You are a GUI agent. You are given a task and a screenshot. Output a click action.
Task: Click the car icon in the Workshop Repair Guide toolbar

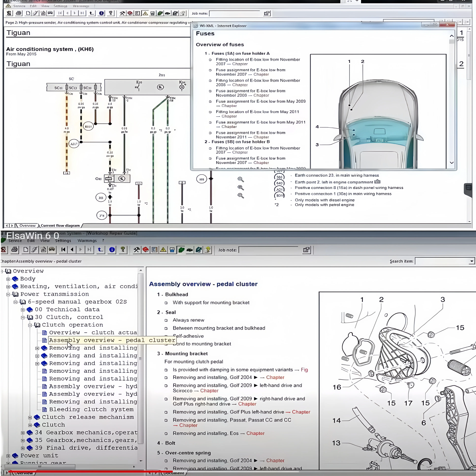coord(52,250)
